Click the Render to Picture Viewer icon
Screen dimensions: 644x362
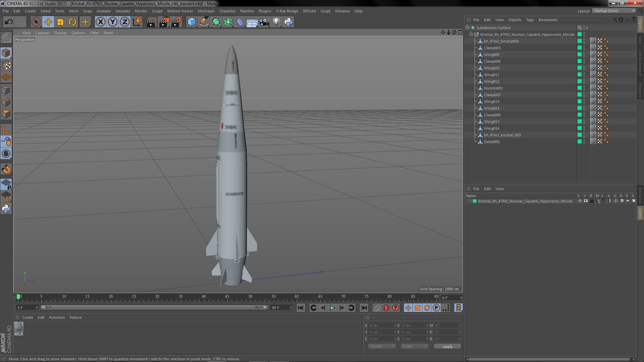tap(164, 22)
